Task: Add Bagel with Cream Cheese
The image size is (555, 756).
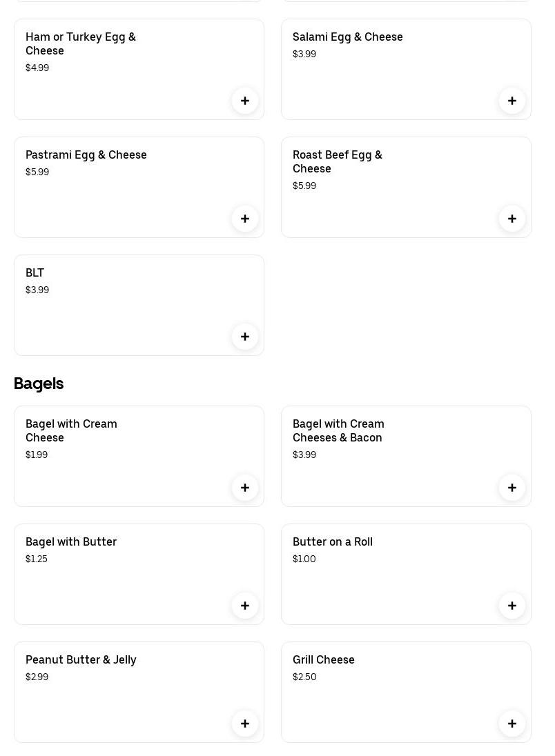Action: point(245,488)
